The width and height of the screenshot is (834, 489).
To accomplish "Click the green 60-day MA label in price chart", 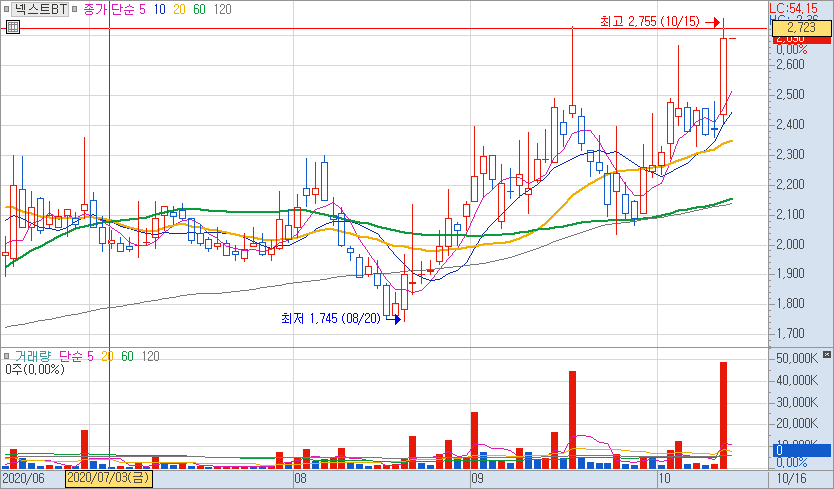I will (199, 10).
